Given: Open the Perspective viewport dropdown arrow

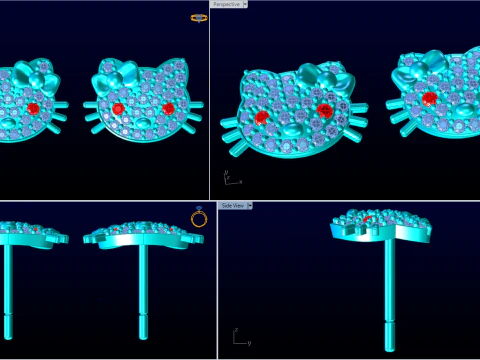Looking at the screenshot, I should pyautogui.click(x=245, y=4).
